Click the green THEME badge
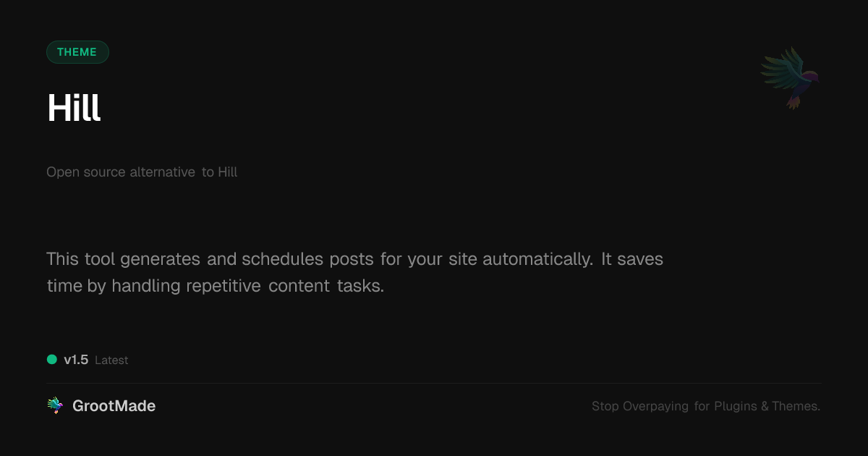868x456 pixels. (x=77, y=52)
